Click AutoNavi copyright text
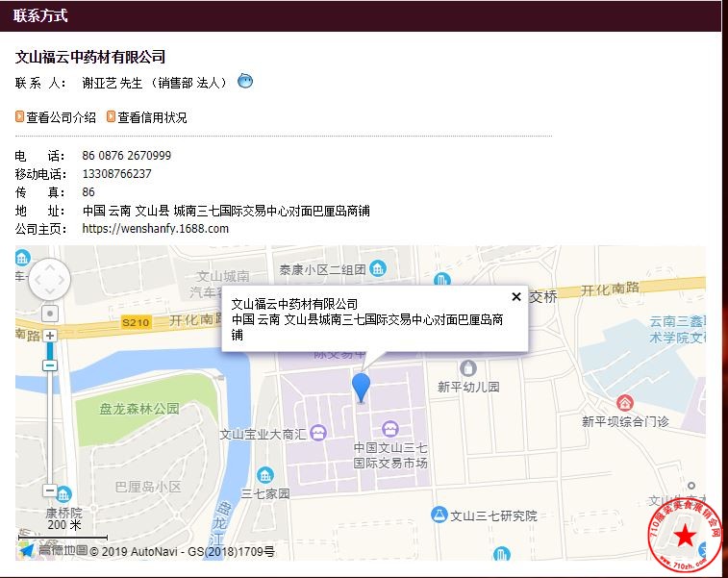Viewport: 728px width, 578px height. click(182, 551)
